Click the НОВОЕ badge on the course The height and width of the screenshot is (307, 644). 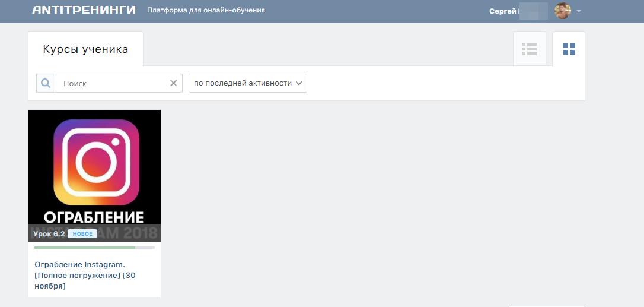point(82,234)
